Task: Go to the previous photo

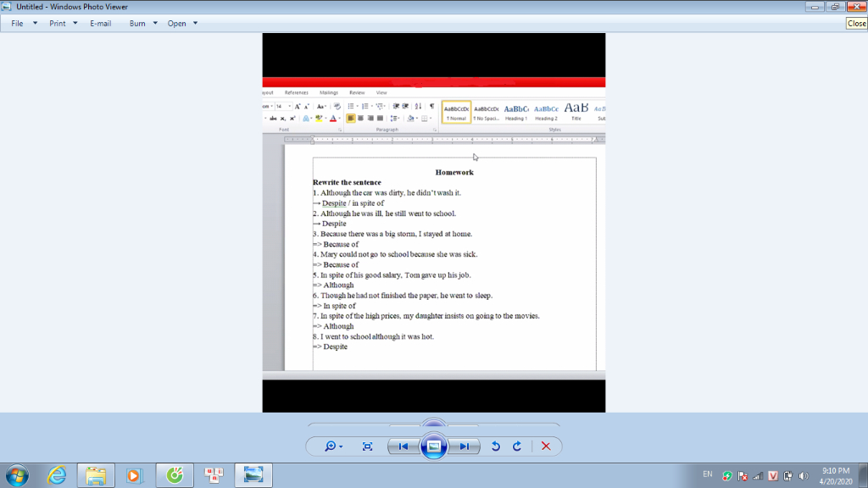Action: (x=403, y=446)
